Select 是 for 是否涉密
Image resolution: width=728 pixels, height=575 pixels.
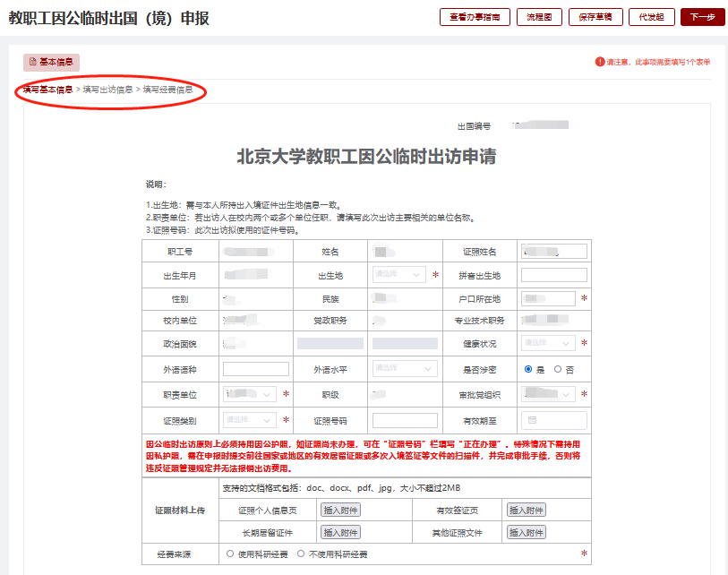528,369
